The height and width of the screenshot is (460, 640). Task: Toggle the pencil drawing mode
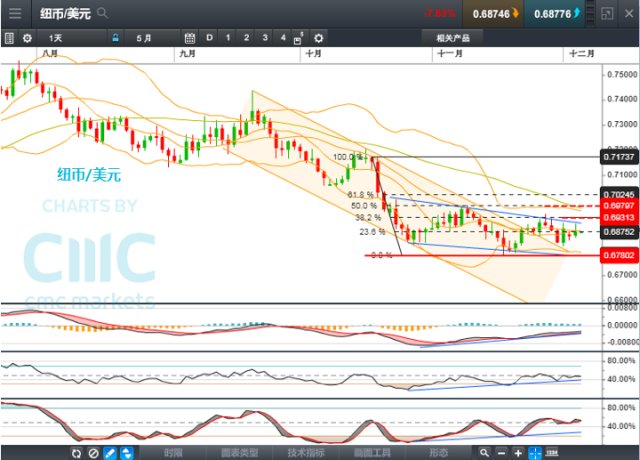[x=110, y=453]
